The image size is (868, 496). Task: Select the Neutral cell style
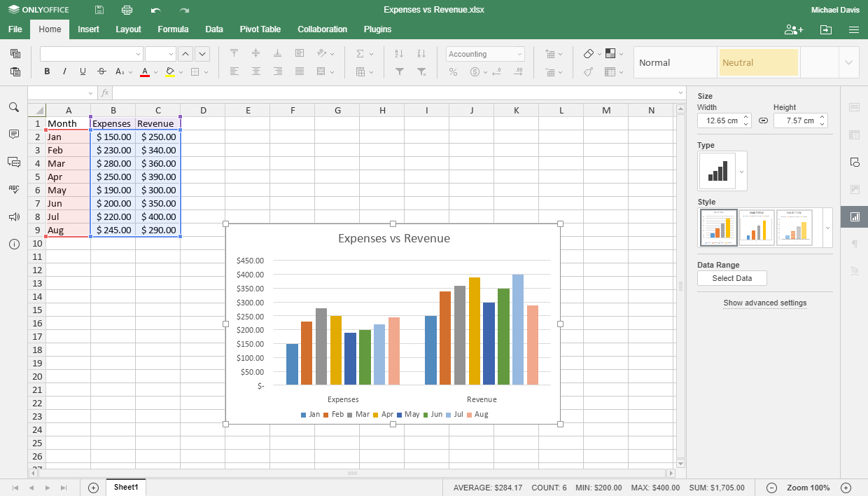758,62
